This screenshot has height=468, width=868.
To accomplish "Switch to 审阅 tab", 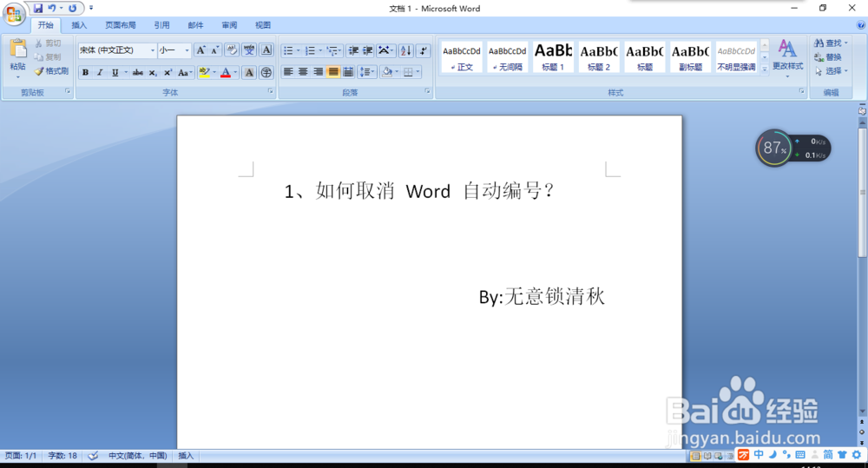I will 229,25.
